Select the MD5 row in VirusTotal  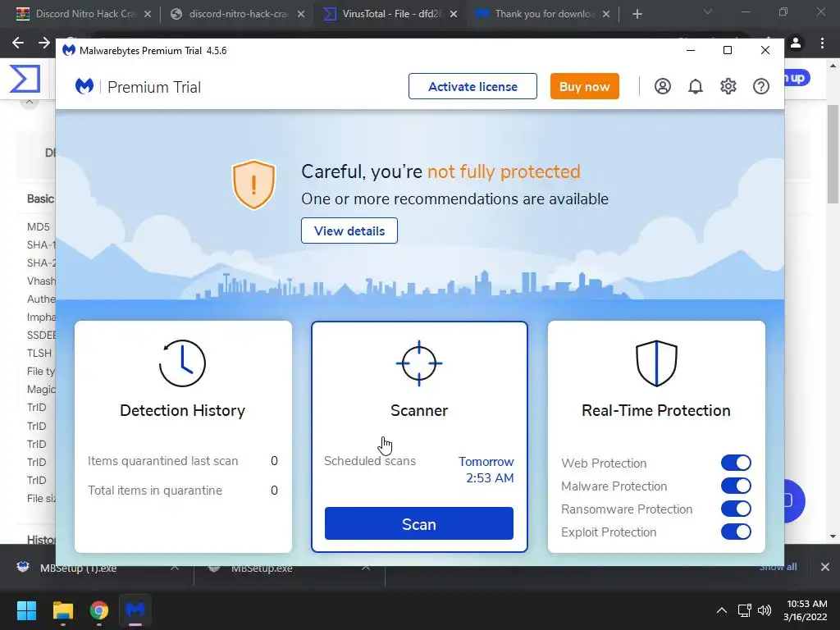[38, 226]
